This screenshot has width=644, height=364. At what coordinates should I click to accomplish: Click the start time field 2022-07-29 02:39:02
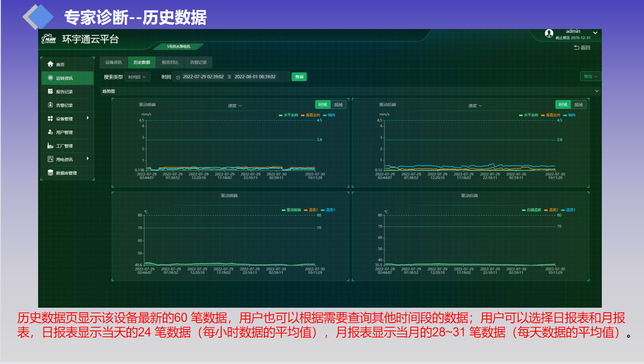(203, 77)
